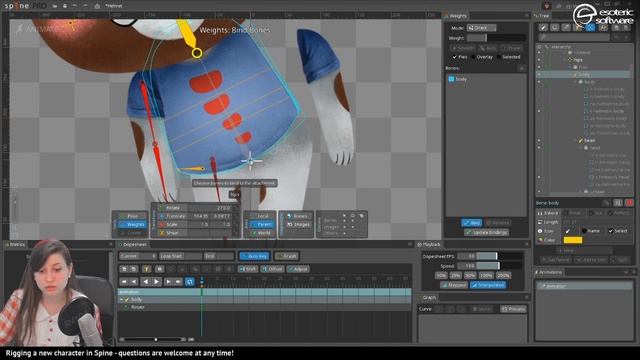
Task: Set axes to Local
Action: pyautogui.click(x=262, y=216)
